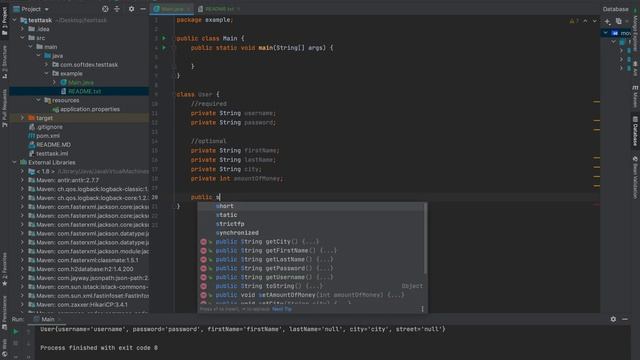Click the green Rerun button in Run panel
Screen dimensions: 640x360
pyautogui.click(x=16, y=332)
